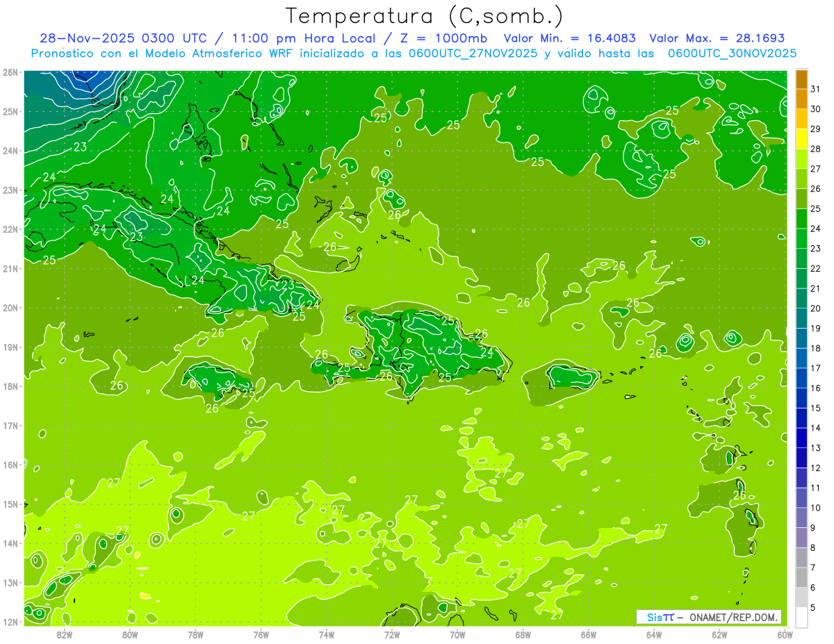Image resolution: width=834 pixels, height=644 pixels.
Task: Pick the legend color band between 13 and 14
Action: 801,438
